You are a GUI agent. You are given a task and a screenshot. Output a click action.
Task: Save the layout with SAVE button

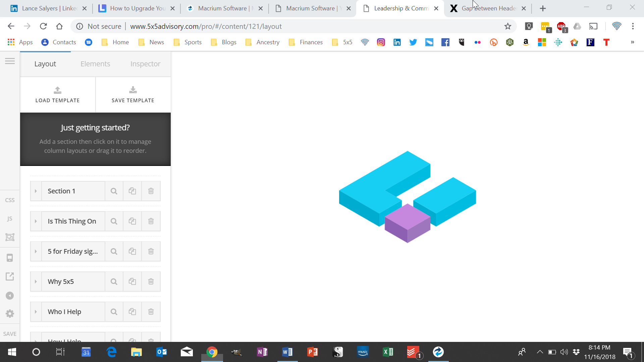pos(10,334)
